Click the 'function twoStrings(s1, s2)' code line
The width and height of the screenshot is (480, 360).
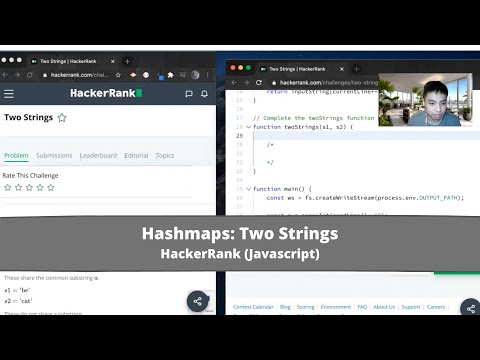click(303, 127)
